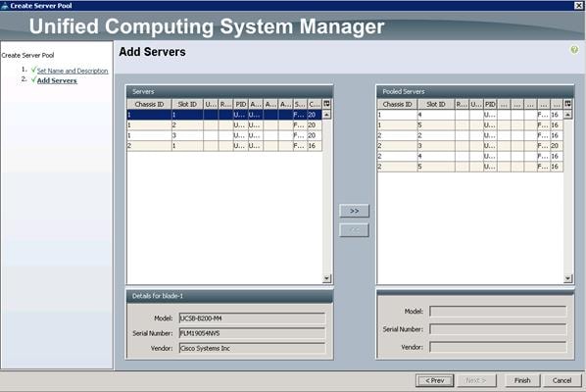Viewport: 586px width, 392px height.
Task: Click the Model field showing UCSB-B200-M4
Action: [x=252, y=318]
